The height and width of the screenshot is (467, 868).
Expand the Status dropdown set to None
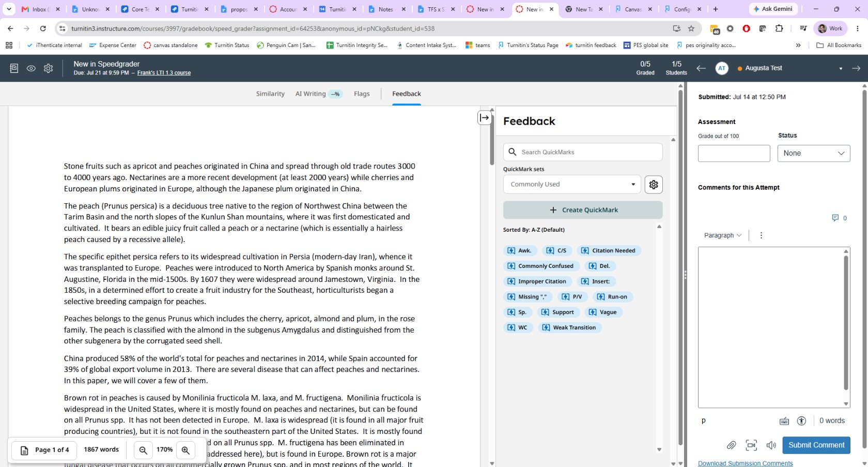[x=814, y=154]
